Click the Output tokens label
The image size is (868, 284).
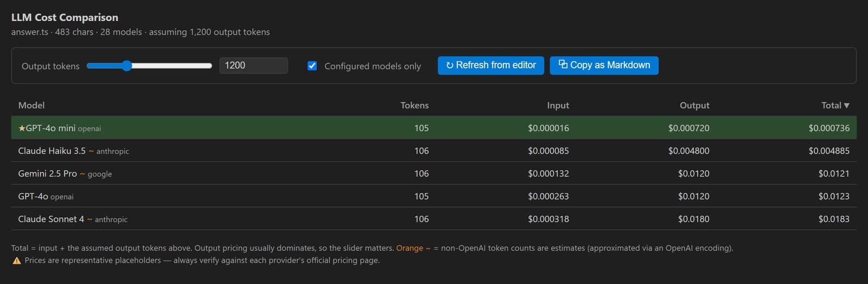pos(50,66)
